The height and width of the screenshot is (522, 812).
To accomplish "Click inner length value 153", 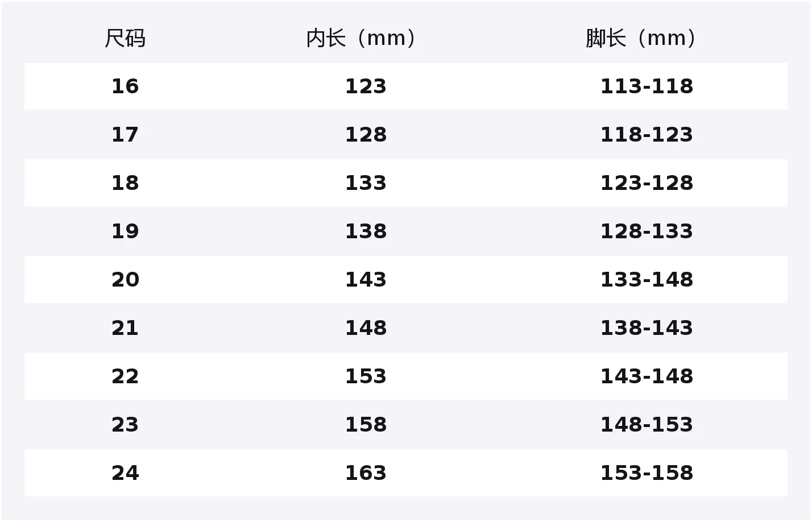I will (x=366, y=376).
